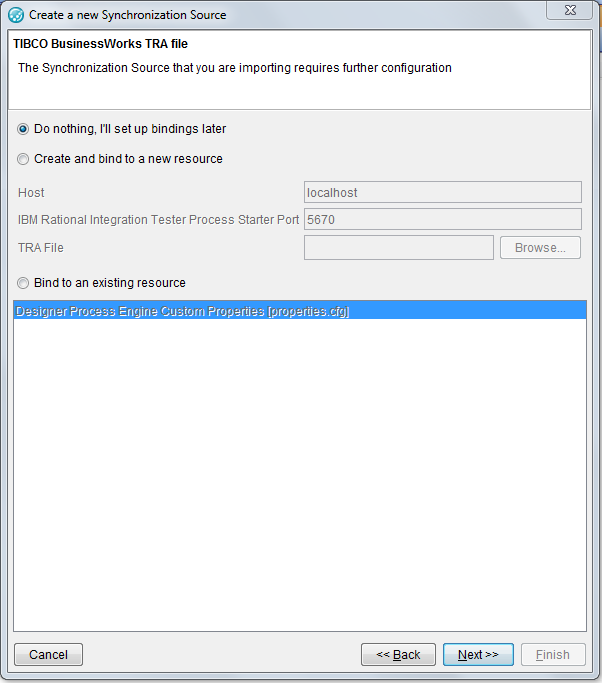
Task: Click the empty TRA File input field
Action: tap(399, 247)
